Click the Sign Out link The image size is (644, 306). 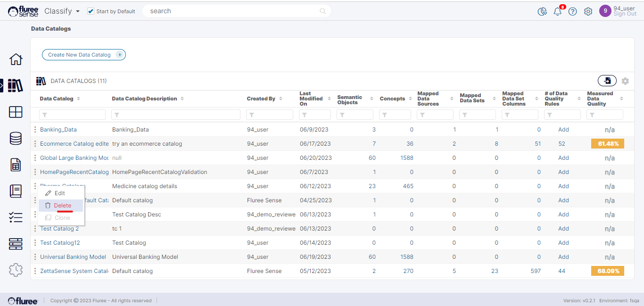click(625, 14)
